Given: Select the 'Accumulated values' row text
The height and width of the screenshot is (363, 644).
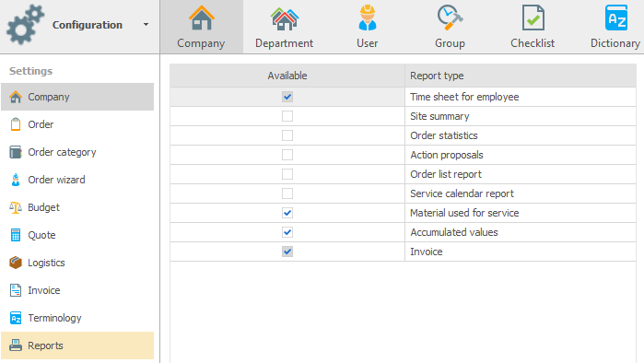Looking at the screenshot, I should click(454, 232).
